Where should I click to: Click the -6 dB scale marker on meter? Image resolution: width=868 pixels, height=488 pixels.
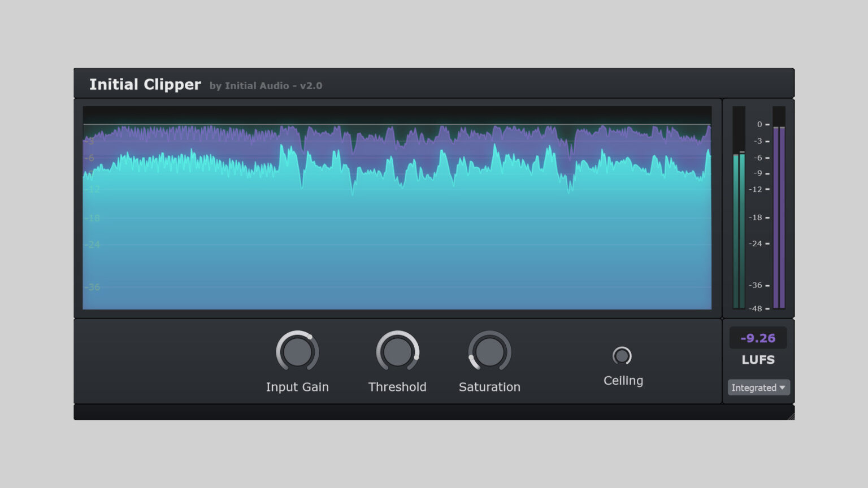coord(758,158)
